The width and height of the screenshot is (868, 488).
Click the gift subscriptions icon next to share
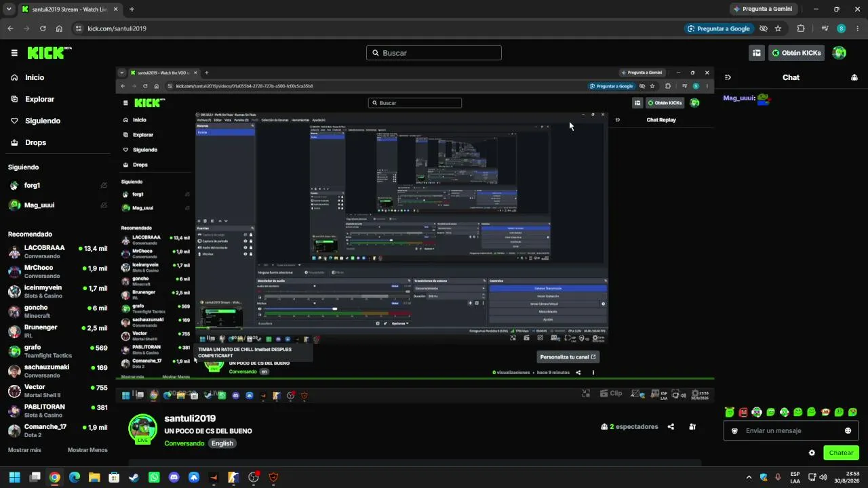[x=692, y=427]
